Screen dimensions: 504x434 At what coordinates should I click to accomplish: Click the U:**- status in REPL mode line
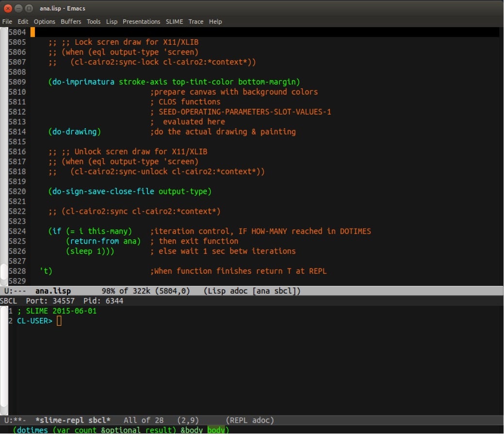pyautogui.click(x=15, y=420)
